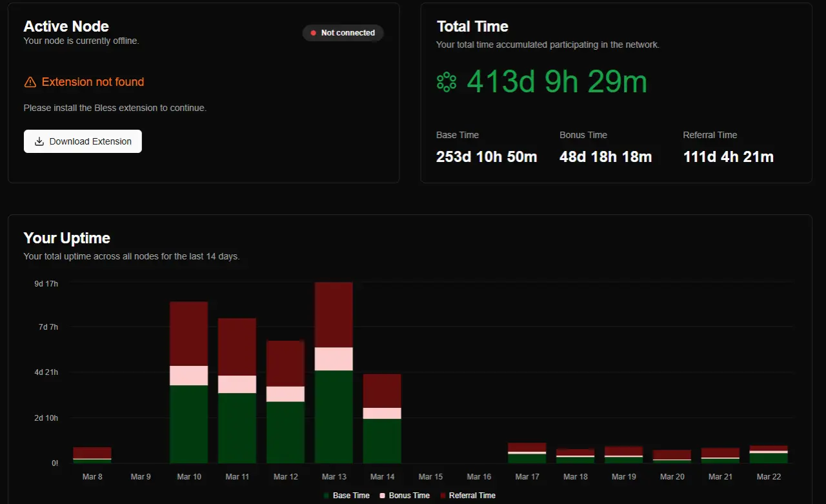Click the orange warning triangle icon
This screenshot has height=504, width=826.
click(30, 82)
